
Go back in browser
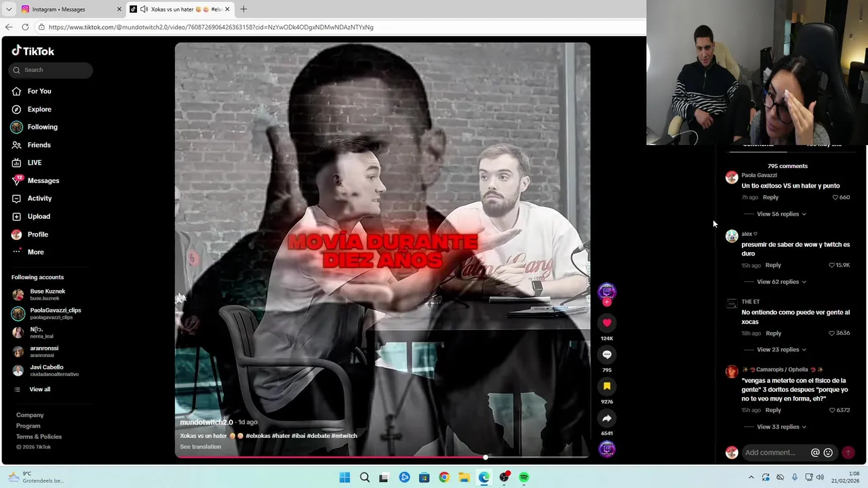pyautogui.click(x=8, y=27)
